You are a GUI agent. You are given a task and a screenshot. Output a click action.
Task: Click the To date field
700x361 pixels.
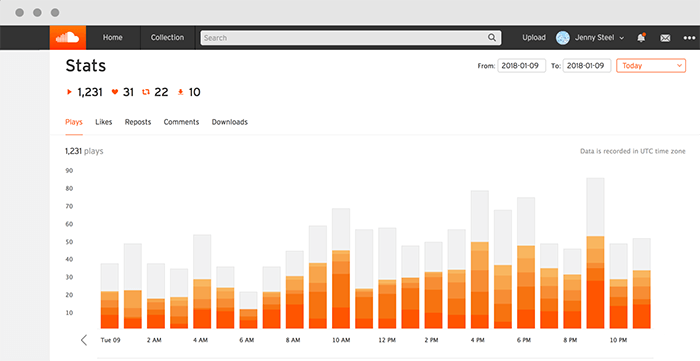point(587,66)
